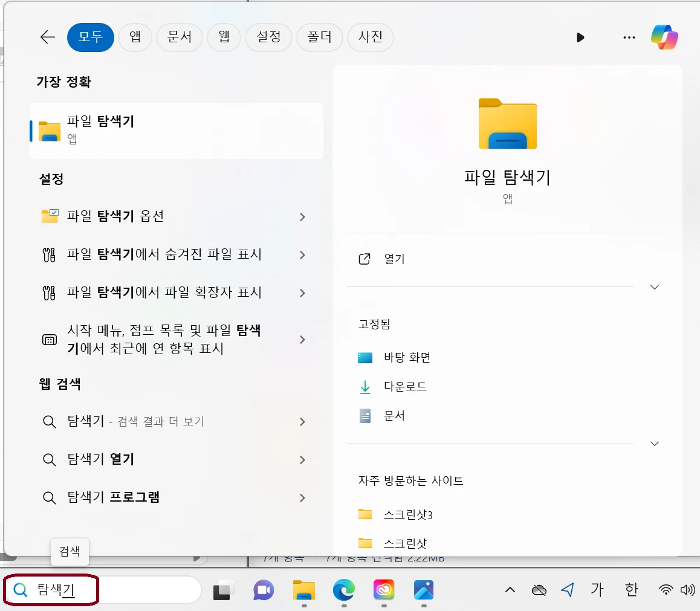This screenshot has width=700, height=611.
Task: Search the web for 탐색기 열기
Action: pyautogui.click(x=100, y=459)
